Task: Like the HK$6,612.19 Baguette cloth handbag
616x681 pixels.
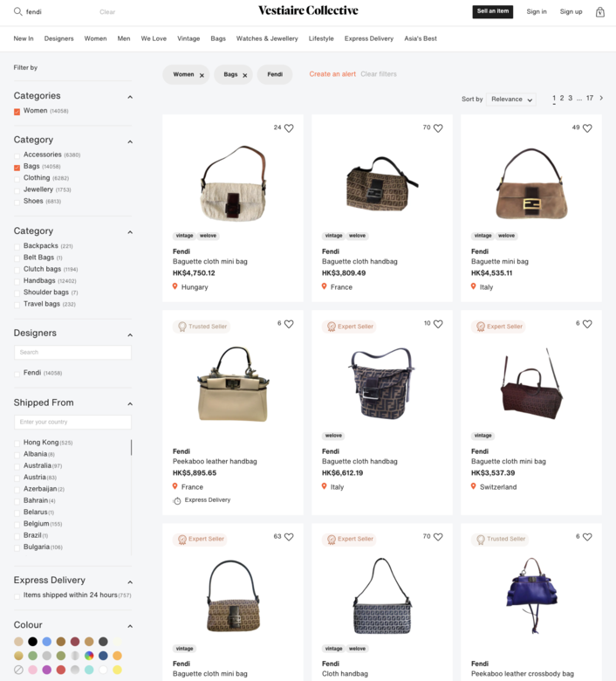Action: click(x=438, y=324)
